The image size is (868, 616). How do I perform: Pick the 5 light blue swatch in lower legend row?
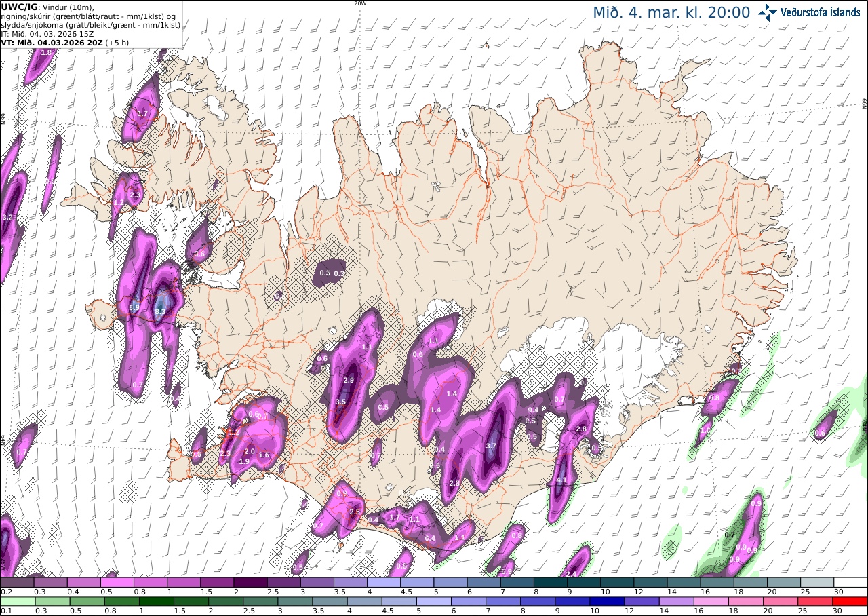click(434, 601)
